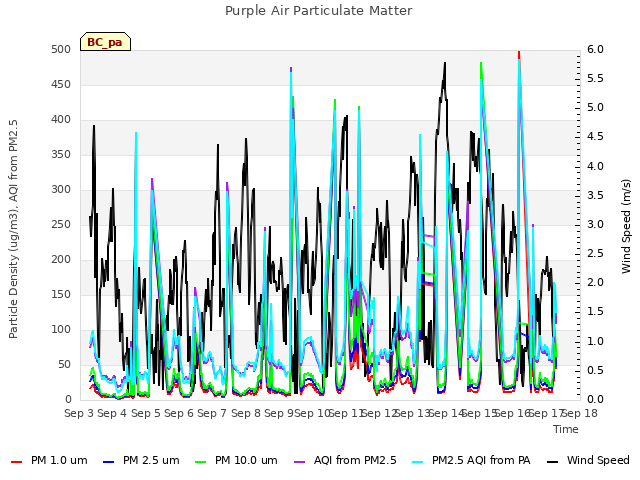Click the 500 left-axis tick label

click(x=61, y=49)
